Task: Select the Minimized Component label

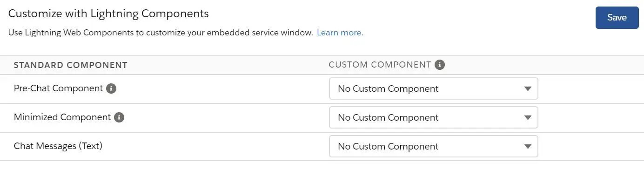Action: pyautogui.click(x=62, y=117)
